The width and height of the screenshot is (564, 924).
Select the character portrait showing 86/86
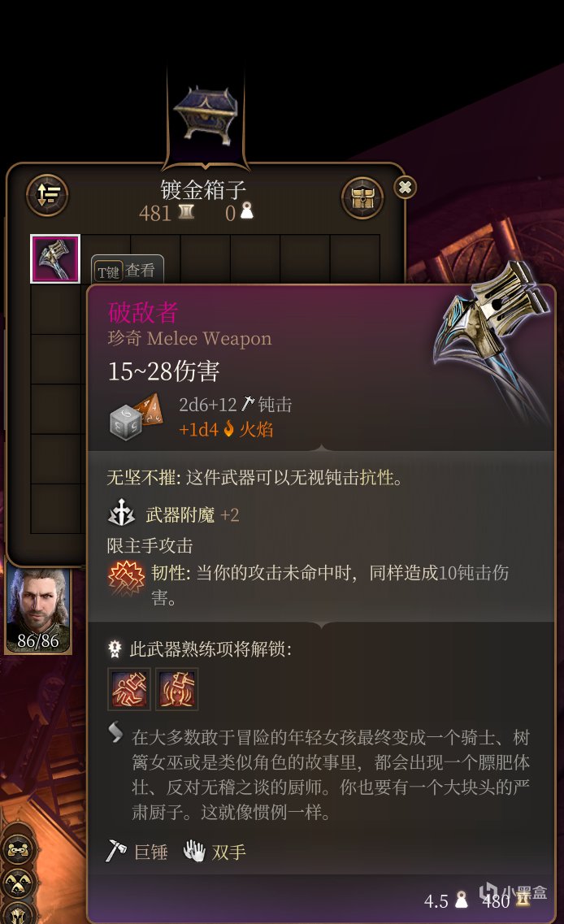point(39,610)
